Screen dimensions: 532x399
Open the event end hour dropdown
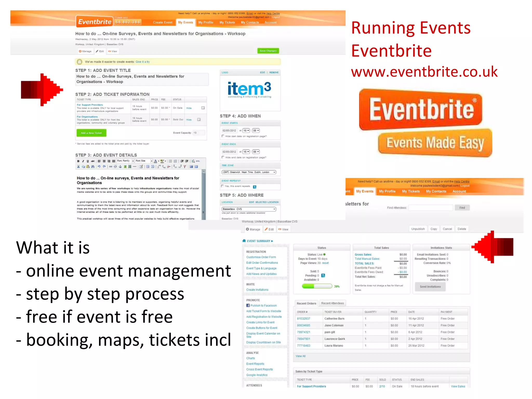click(246, 152)
